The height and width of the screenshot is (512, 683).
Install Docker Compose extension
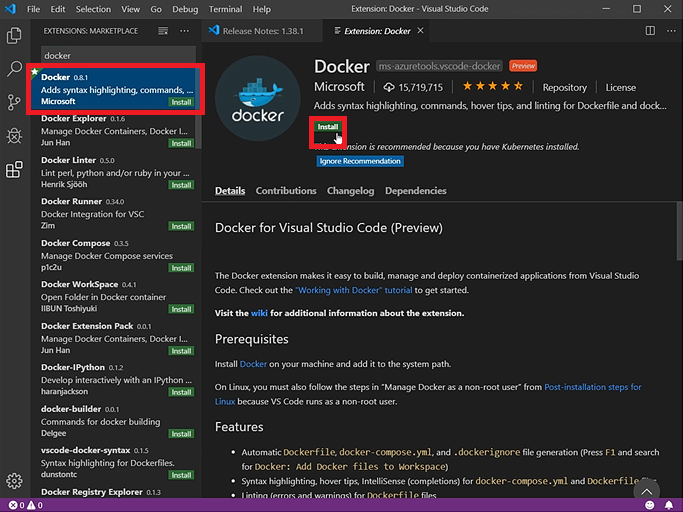(x=181, y=268)
